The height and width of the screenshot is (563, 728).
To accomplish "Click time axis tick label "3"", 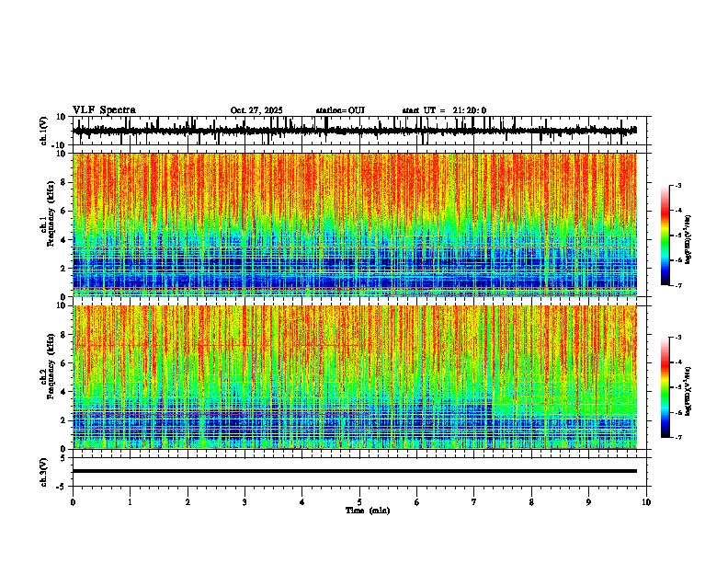I will (x=245, y=502).
